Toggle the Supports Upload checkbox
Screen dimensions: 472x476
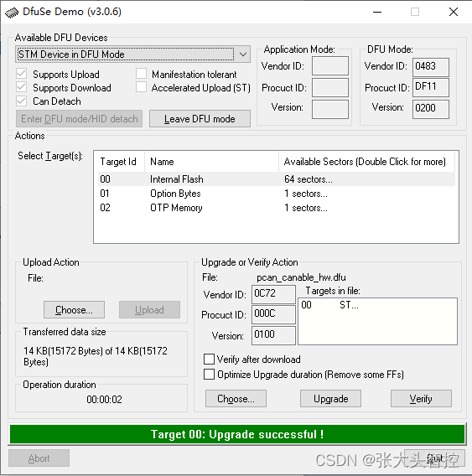tap(21, 74)
